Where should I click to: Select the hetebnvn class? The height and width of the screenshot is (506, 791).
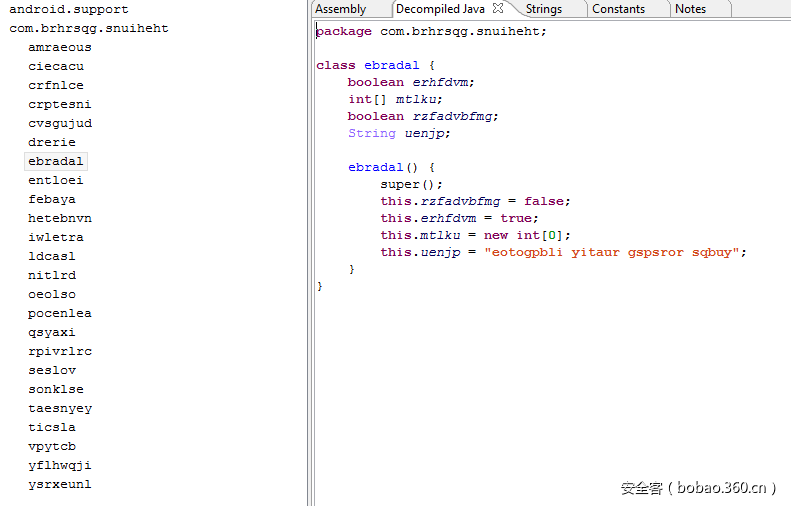pos(60,218)
